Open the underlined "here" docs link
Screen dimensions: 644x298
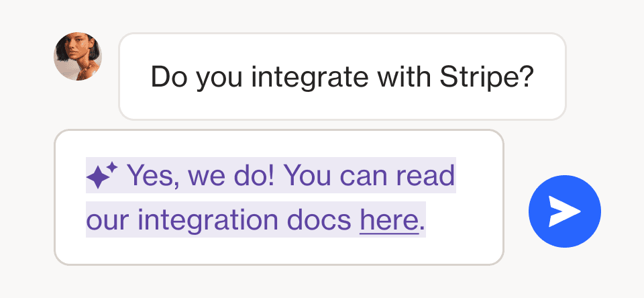[389, 220]
